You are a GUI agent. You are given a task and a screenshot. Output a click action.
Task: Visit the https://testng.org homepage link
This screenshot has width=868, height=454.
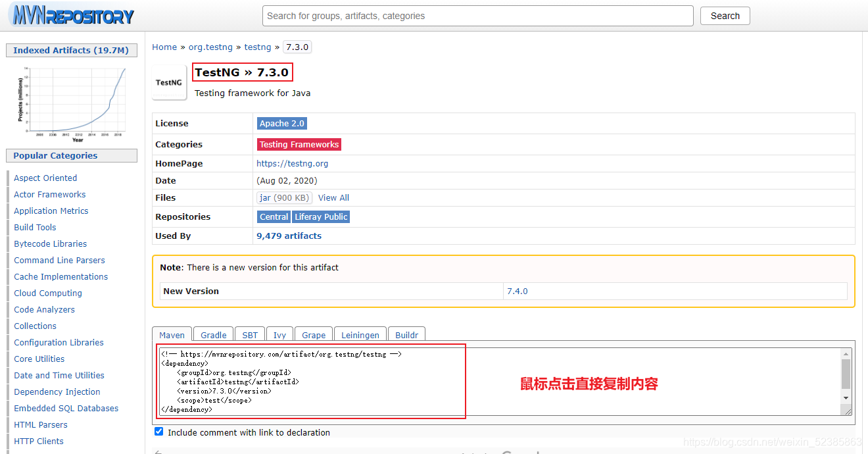(x=292, y=163)
